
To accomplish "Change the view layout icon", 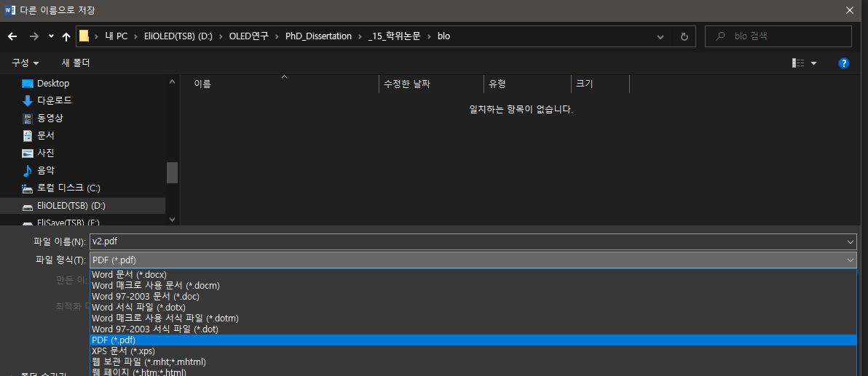I will coord(798,63).
